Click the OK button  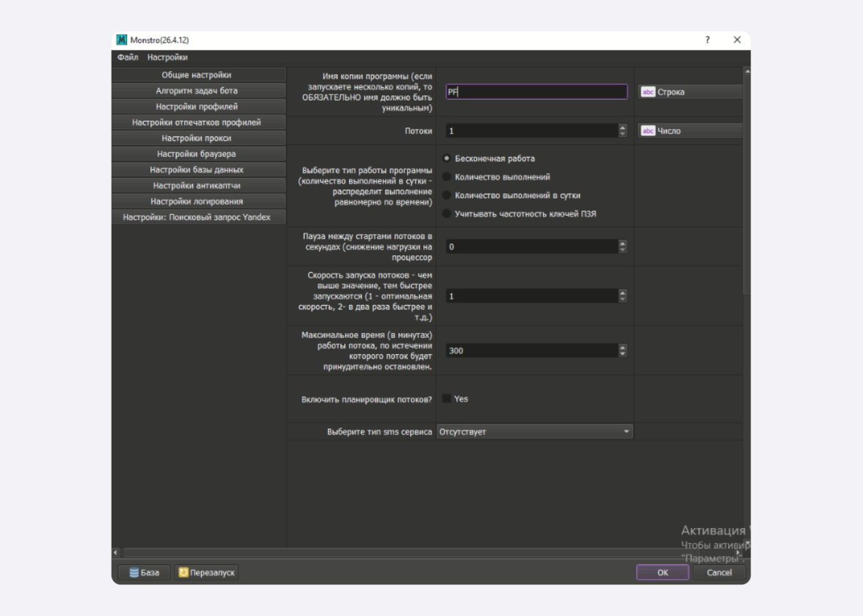663,573
